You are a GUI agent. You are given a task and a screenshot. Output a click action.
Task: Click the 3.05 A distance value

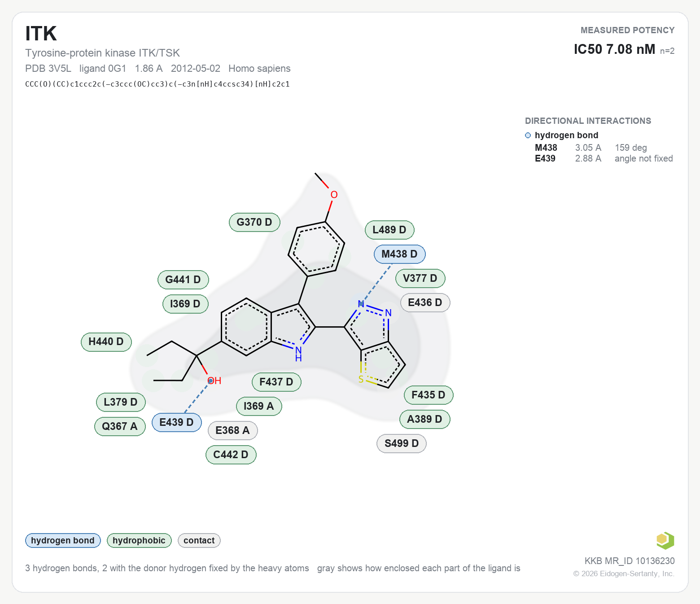(x=588, y=148)
